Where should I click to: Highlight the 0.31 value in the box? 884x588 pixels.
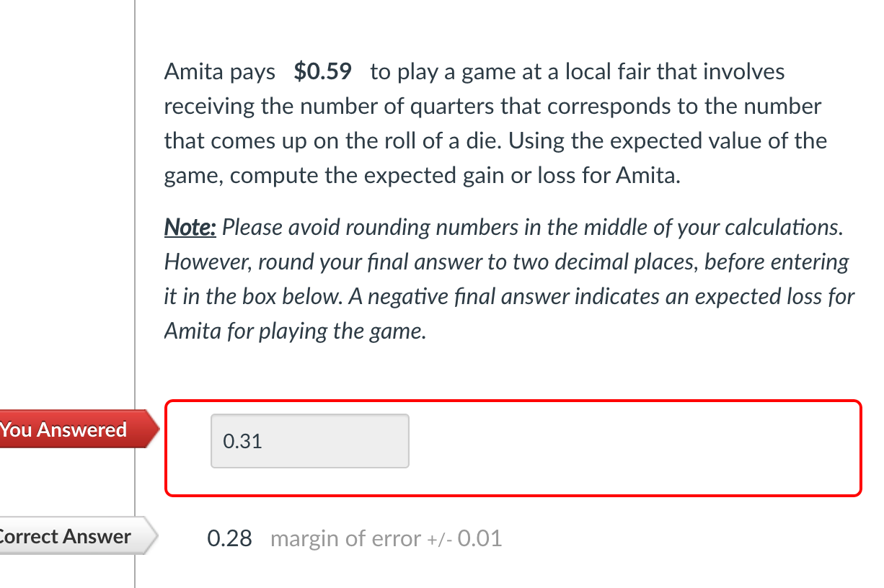tap(242, 441)
